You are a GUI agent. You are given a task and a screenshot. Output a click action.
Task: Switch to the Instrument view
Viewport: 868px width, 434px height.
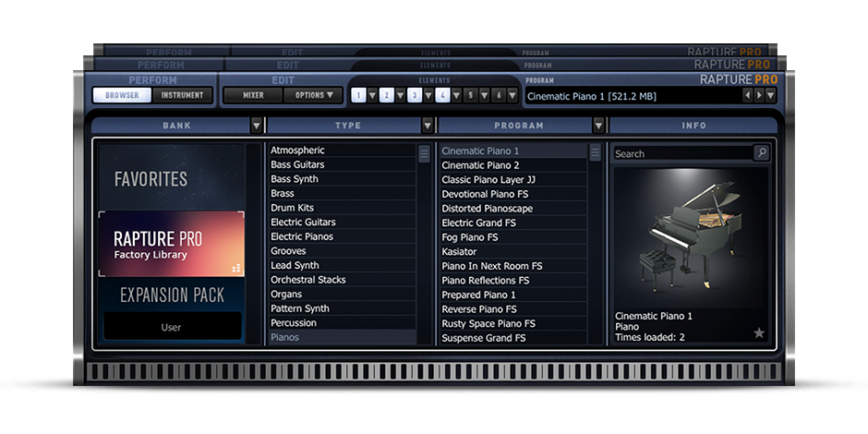click(182, 95)
